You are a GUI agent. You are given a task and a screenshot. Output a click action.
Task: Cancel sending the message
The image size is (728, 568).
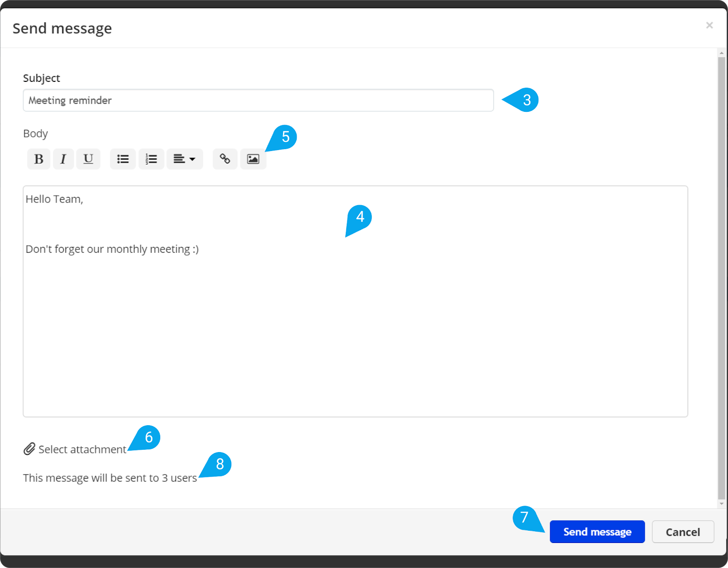(x=682, y=532)
